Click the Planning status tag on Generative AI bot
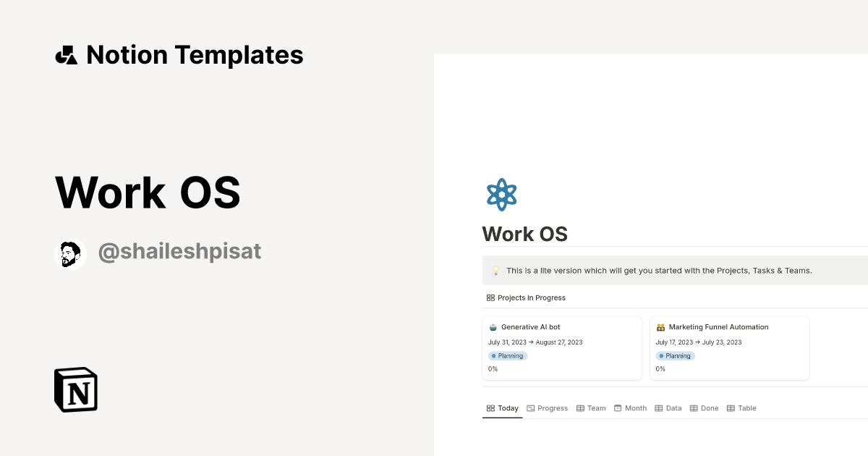Screen dimensions: 868x456 [x=508, y=355]
